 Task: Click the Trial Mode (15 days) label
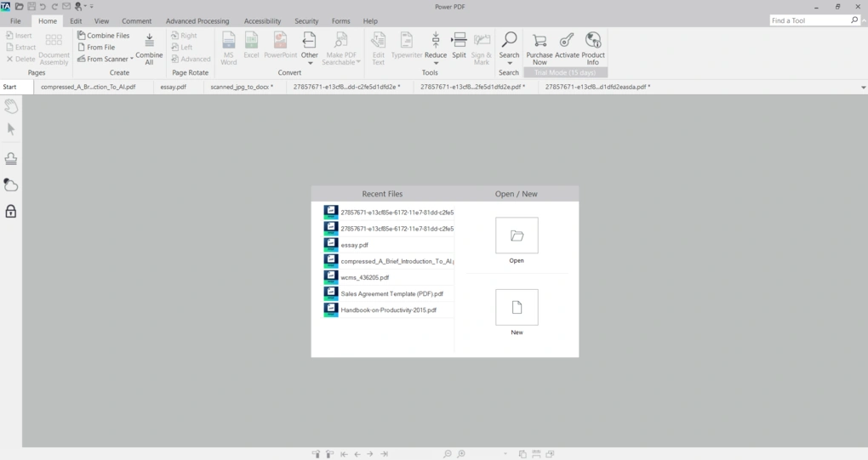[x=565, y=72]
